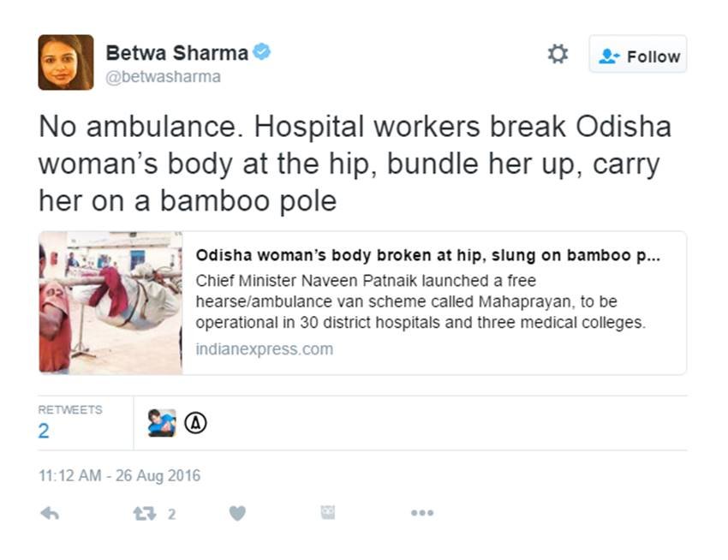Open the Betwa Sharma display name link

(176, 52)
